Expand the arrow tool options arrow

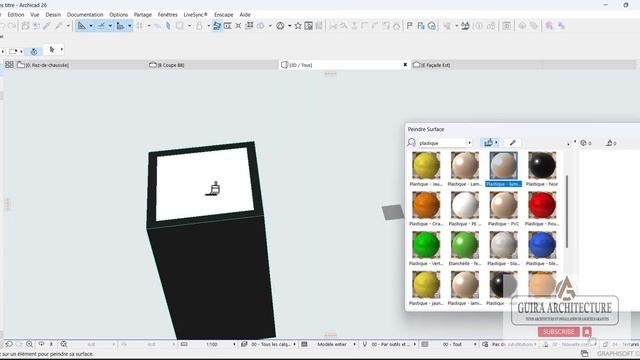(x=62, y=49)
